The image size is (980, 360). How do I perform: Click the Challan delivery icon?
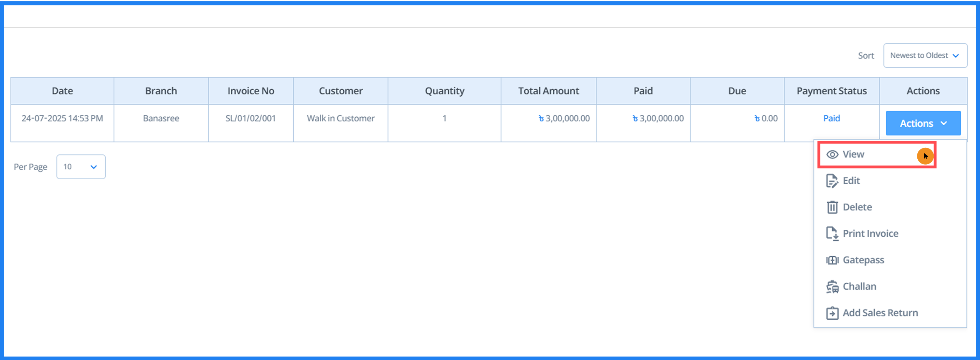coord(833,286)
